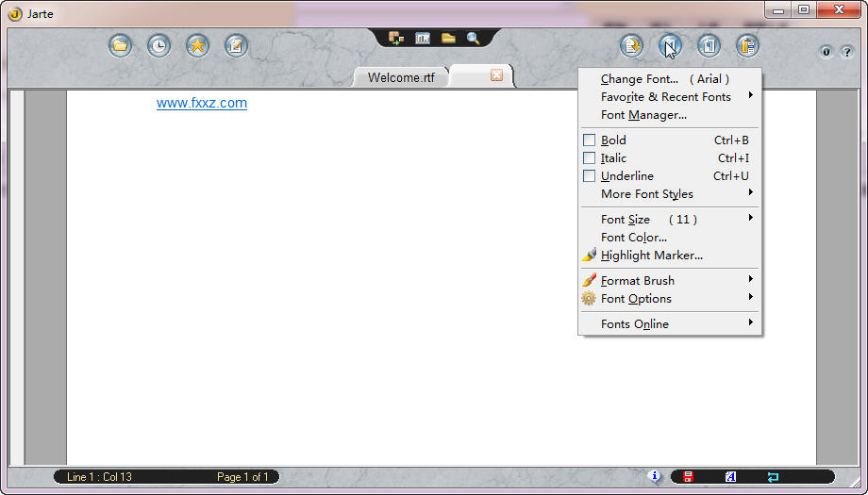
Task: Click the 'Page 1 of 1' status text
Action: [242, 477]
